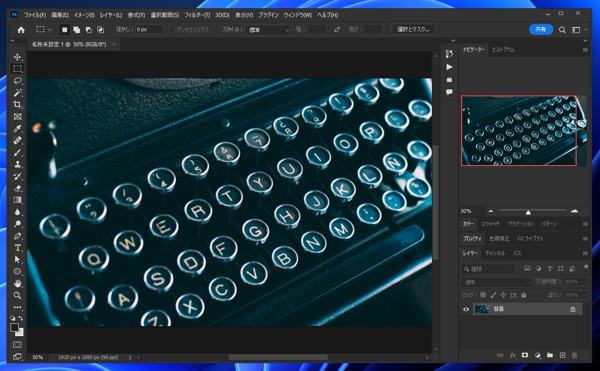Choose New Selection mode button
The width and height of the screenshot is (600, 371).
click(65, 29)
